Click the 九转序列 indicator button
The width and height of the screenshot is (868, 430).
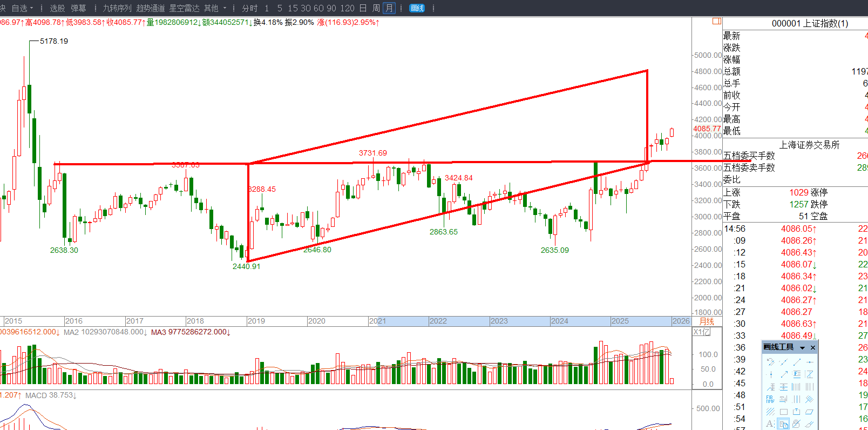117,8
